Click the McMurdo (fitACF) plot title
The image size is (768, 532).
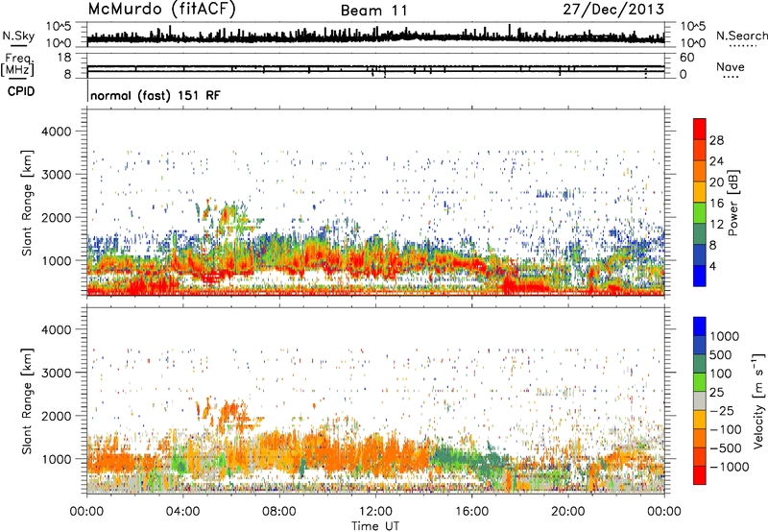pos(161,10)
